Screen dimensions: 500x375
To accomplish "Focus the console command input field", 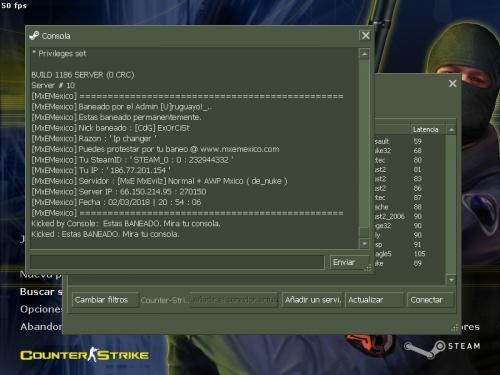I will point(177,262).
